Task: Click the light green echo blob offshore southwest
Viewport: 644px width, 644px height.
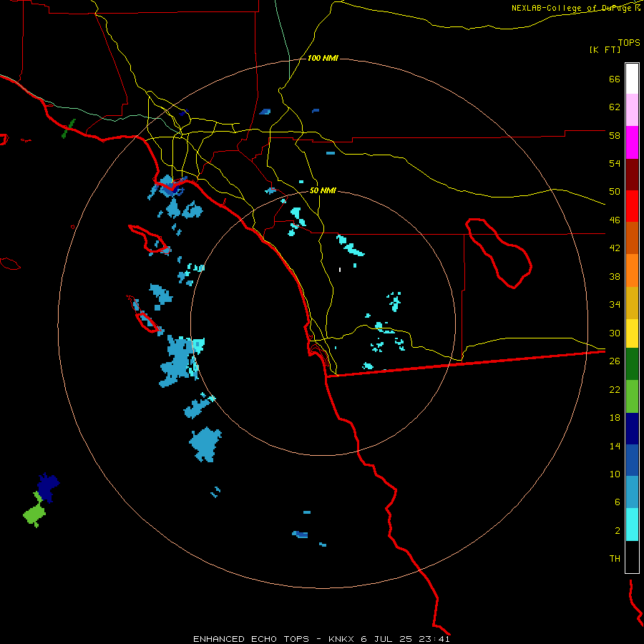Action: tap(34, 513)
